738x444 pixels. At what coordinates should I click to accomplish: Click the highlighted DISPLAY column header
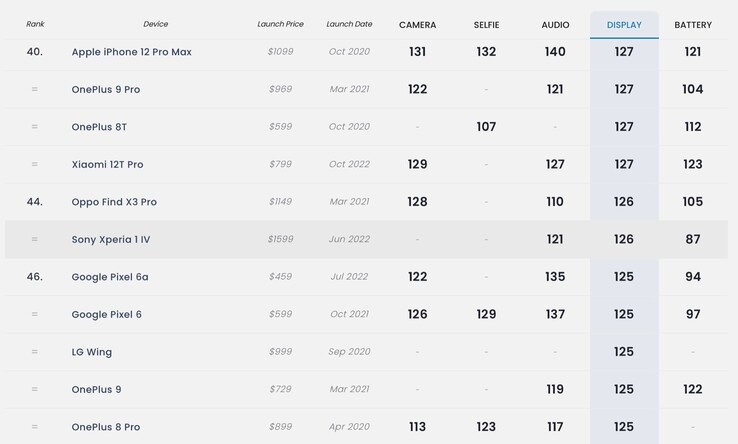(624, 25)
